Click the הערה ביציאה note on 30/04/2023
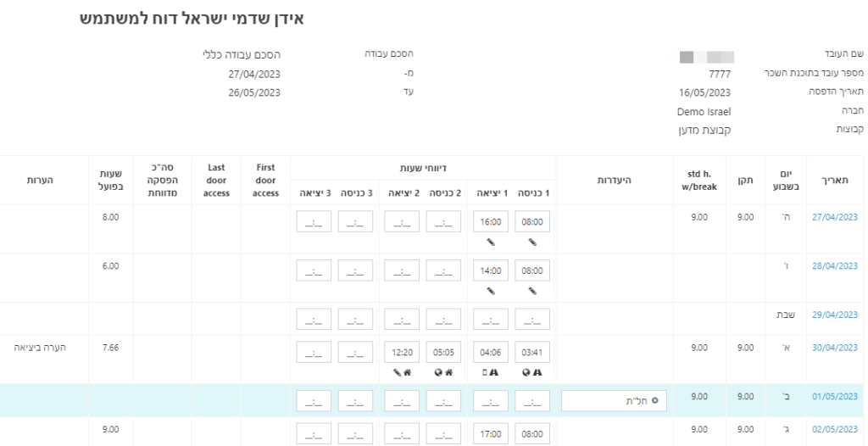Viewport: 868px width, 446px height. pos(40,348)
